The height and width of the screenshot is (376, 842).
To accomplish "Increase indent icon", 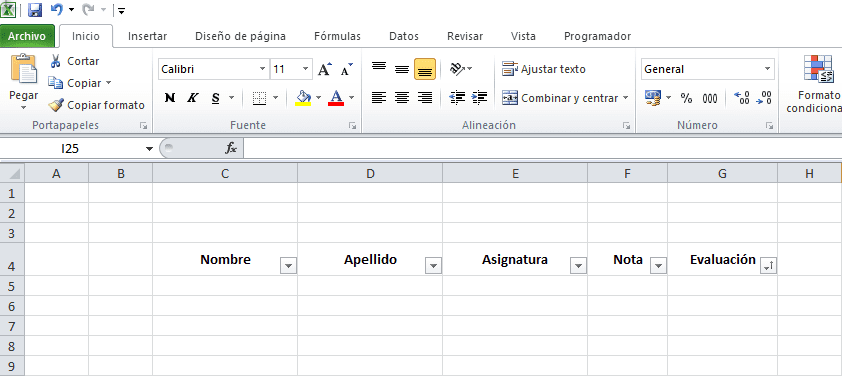I will click(479, 98).
